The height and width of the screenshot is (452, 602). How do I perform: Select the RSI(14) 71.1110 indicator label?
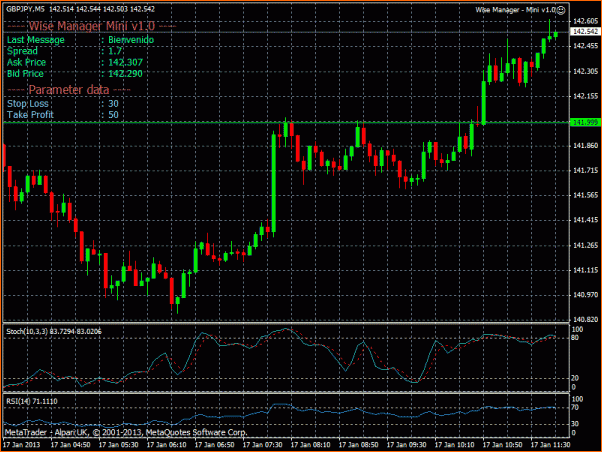pyautogui.click(x=32, y=401)
